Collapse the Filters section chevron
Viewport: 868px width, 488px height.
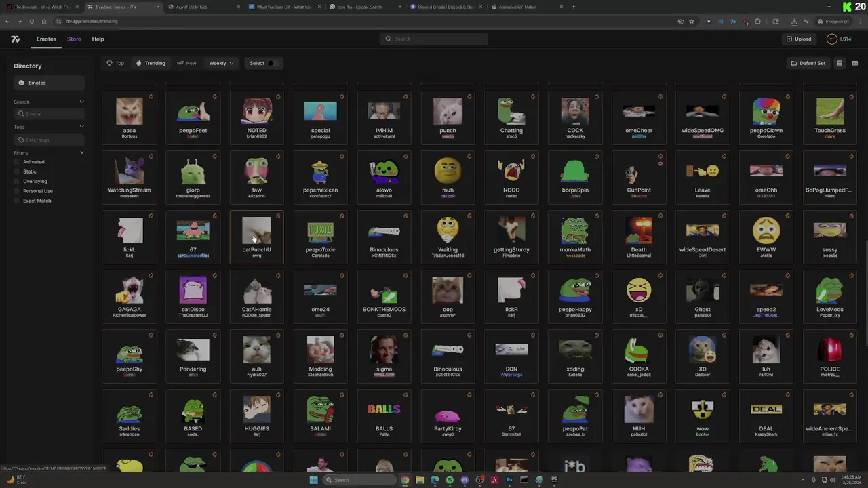pos(81,153)
